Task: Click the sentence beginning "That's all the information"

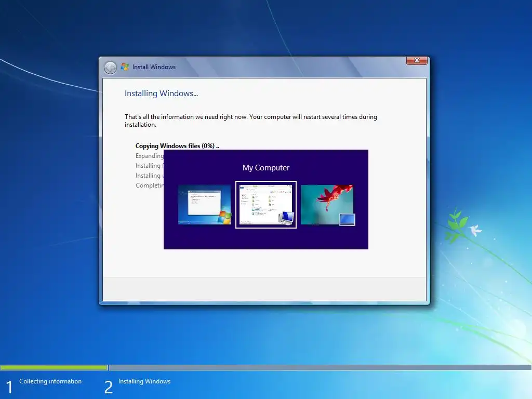Action: click(251, 121)
